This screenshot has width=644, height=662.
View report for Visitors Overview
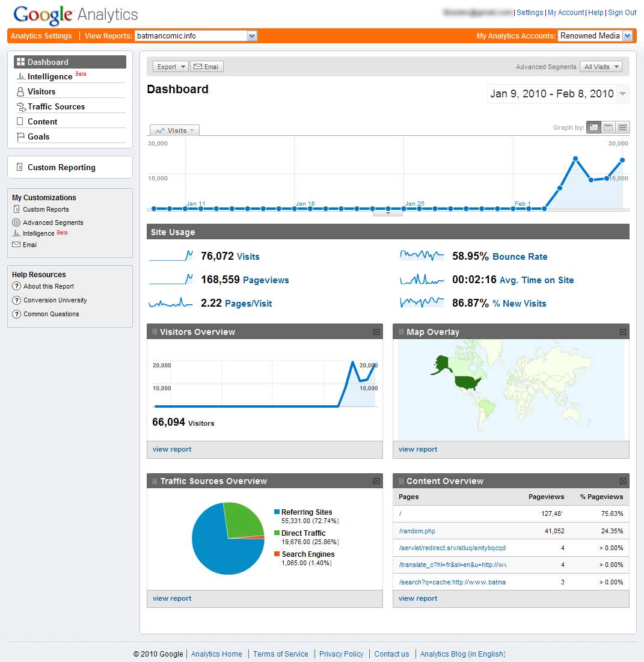coord(172,449)
